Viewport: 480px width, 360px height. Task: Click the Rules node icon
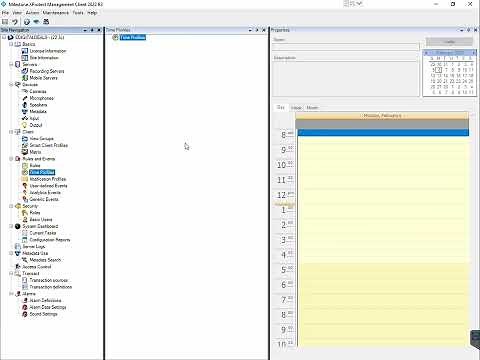(x=25, y=165)
